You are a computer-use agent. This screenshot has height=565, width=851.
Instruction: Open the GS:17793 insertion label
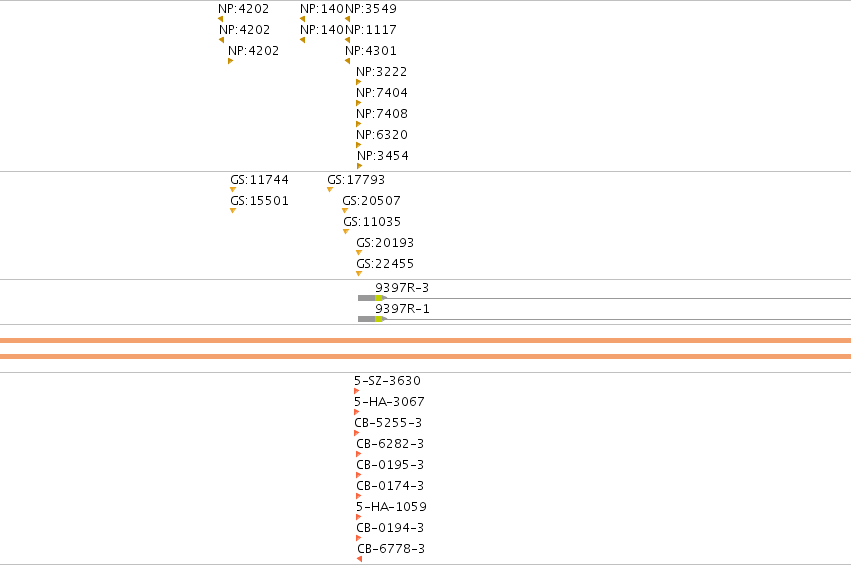point(356,180)
